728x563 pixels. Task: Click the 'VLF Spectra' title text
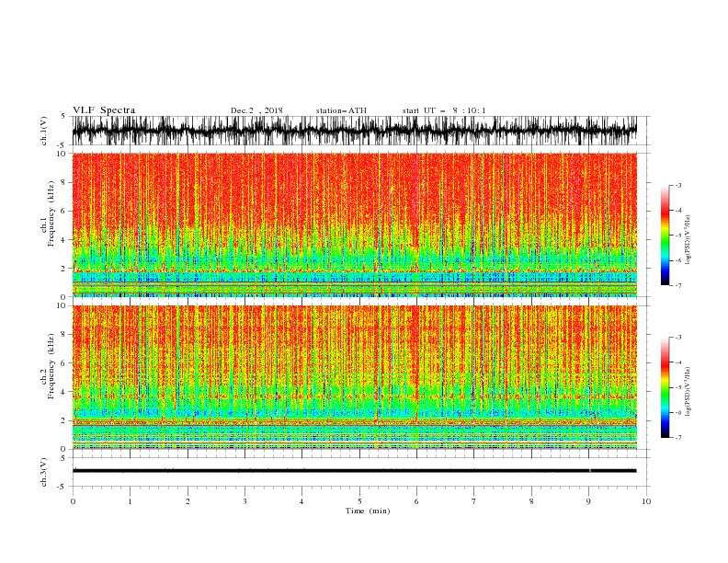pos(104,110)
